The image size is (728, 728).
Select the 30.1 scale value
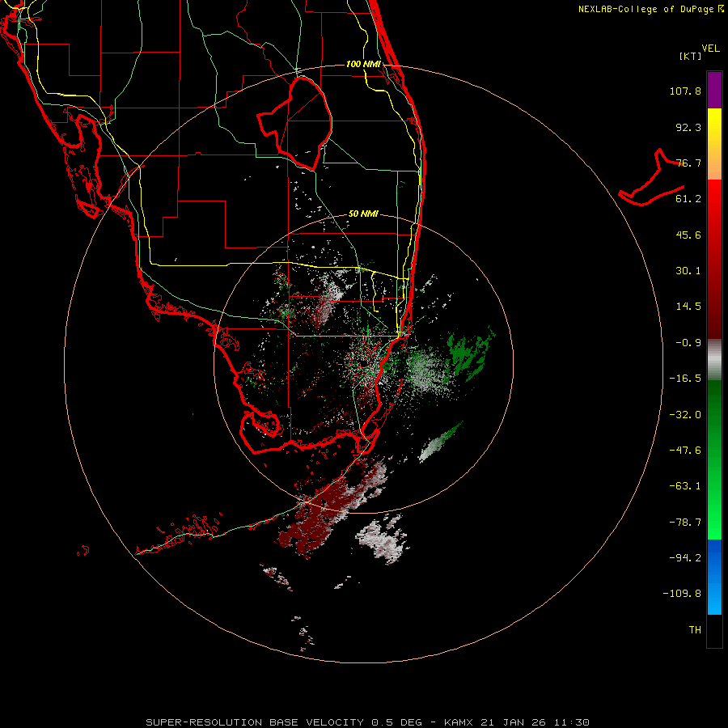(688, 271)
